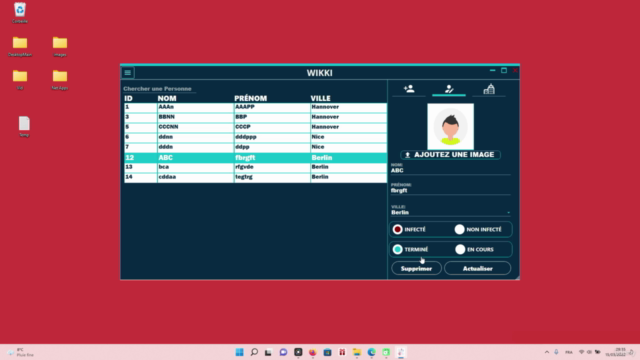Minimize the WIKKI window
The image size is (640, 360).
493,71
